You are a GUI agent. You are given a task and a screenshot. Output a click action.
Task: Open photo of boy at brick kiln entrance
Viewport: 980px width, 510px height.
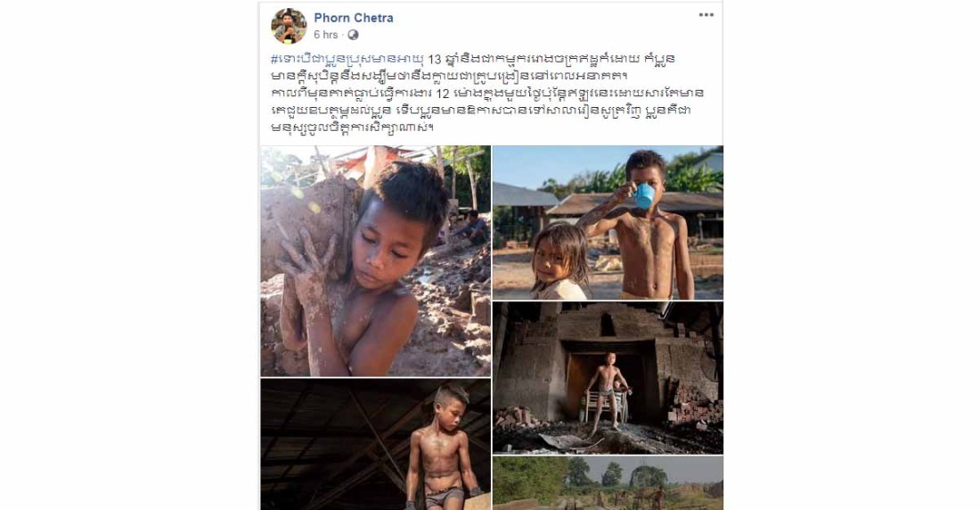click(x=608, y=378)
